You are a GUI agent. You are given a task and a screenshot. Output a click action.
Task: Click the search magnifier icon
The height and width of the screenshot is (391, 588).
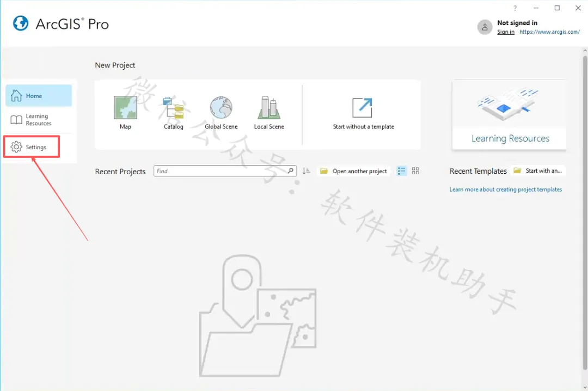(291, 171)
